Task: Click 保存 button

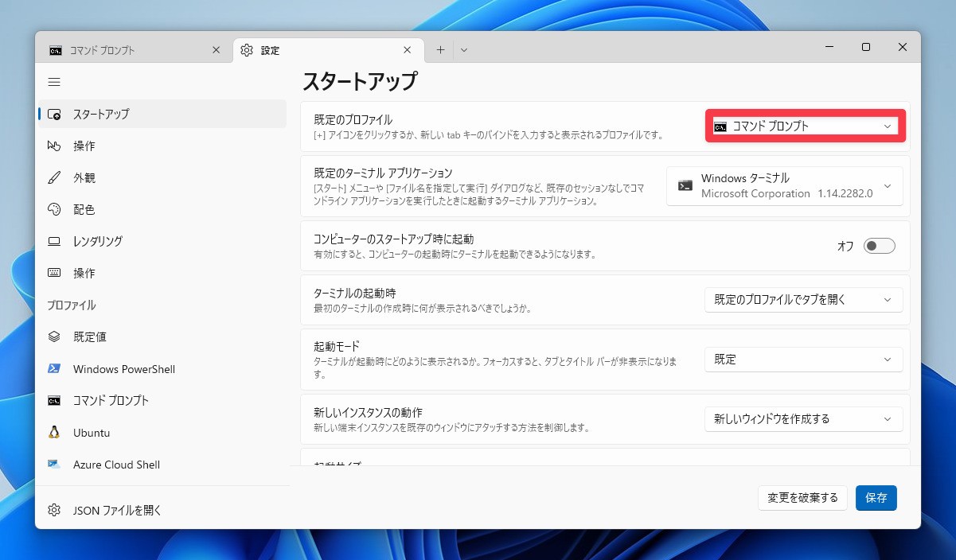Action: [x=876, y=498]
